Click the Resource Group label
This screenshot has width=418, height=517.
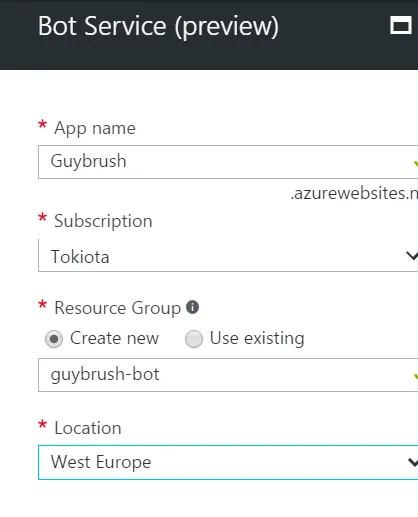(x=117, y=308)
